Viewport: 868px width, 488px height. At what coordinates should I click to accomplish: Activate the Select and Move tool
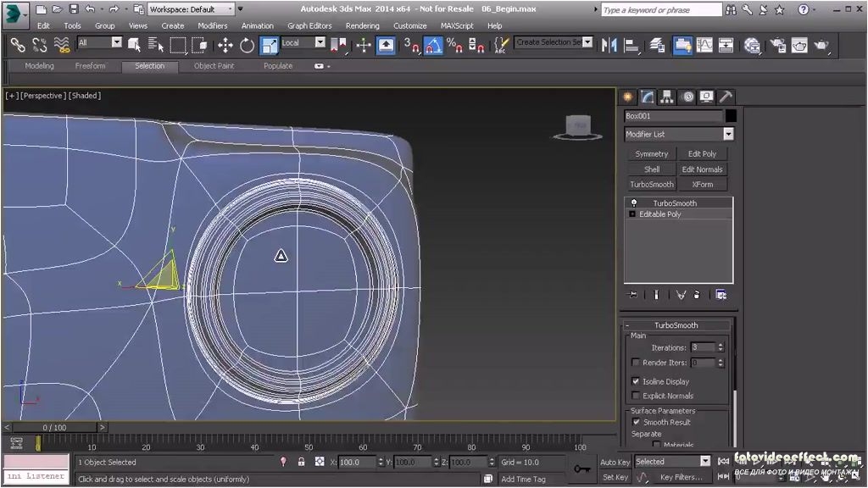tap(225, 46)
